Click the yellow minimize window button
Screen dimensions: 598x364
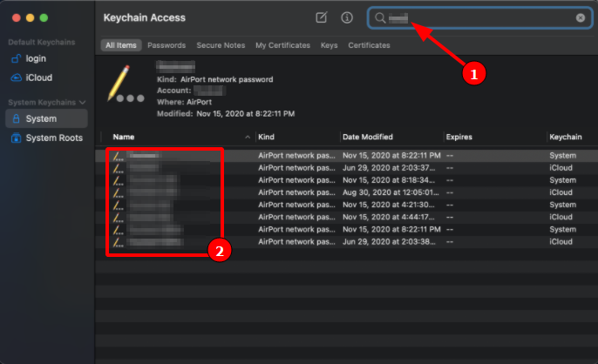tap(31, 17)
